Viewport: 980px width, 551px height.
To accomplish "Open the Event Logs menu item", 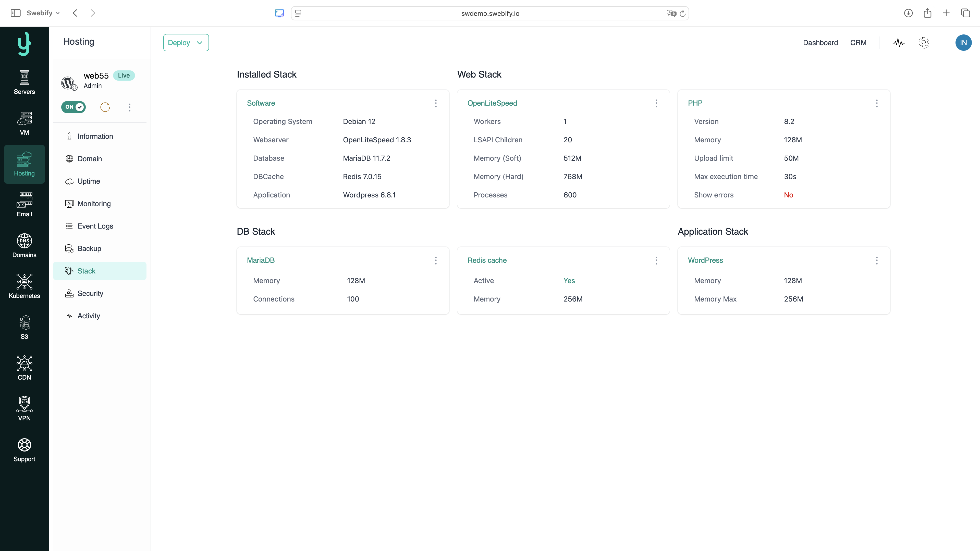I will coord(100,226).
